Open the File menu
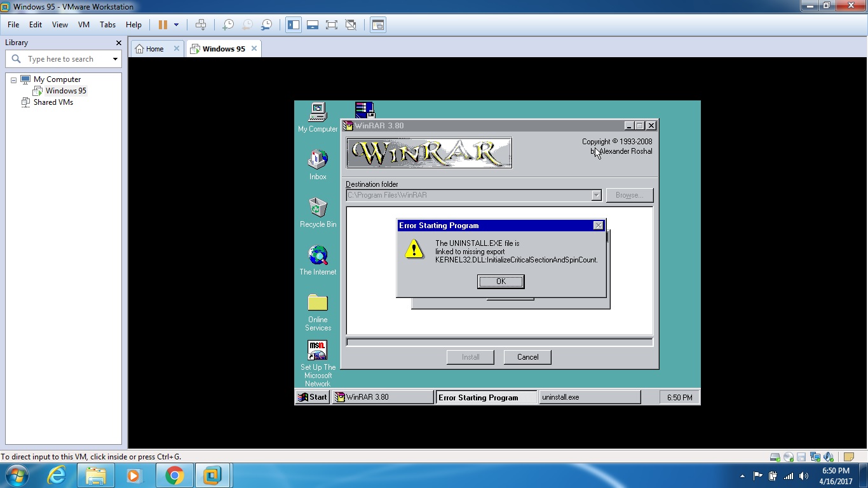The height and width of the screenshot is (488, 868). pyautogui.click(x=13, y=25)
